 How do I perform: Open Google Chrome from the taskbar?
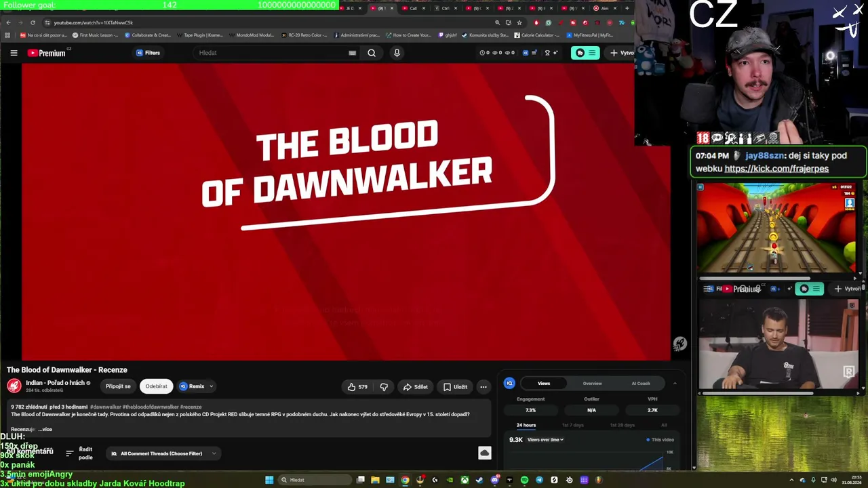pos(405,480)
